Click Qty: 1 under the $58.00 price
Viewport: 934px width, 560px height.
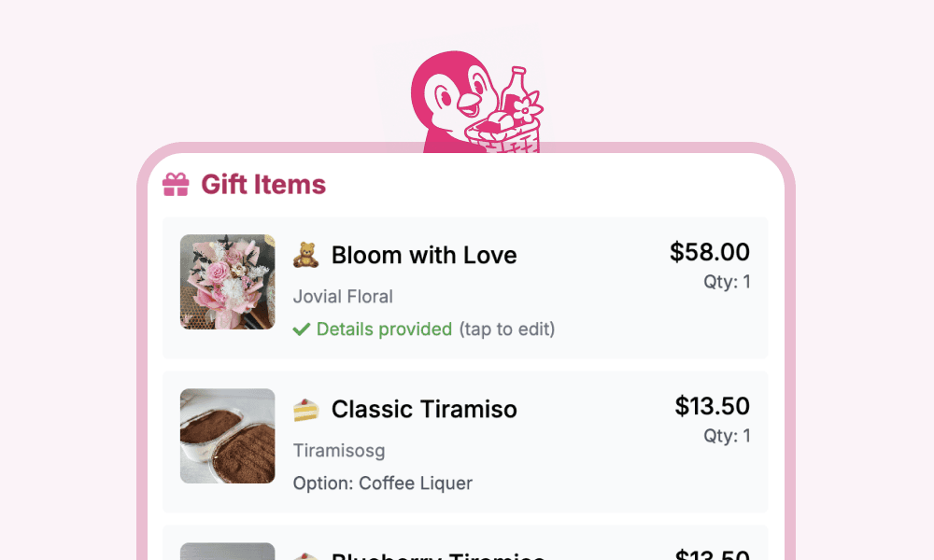tap(727, 282)
